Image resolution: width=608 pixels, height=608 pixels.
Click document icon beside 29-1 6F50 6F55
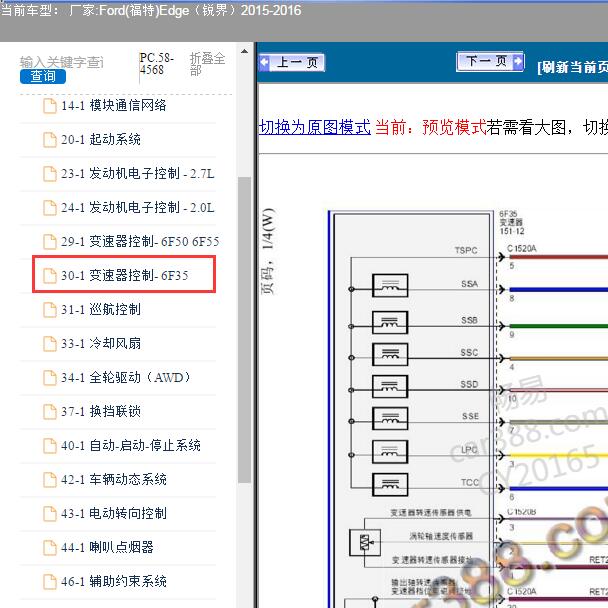tap(50, 242)
